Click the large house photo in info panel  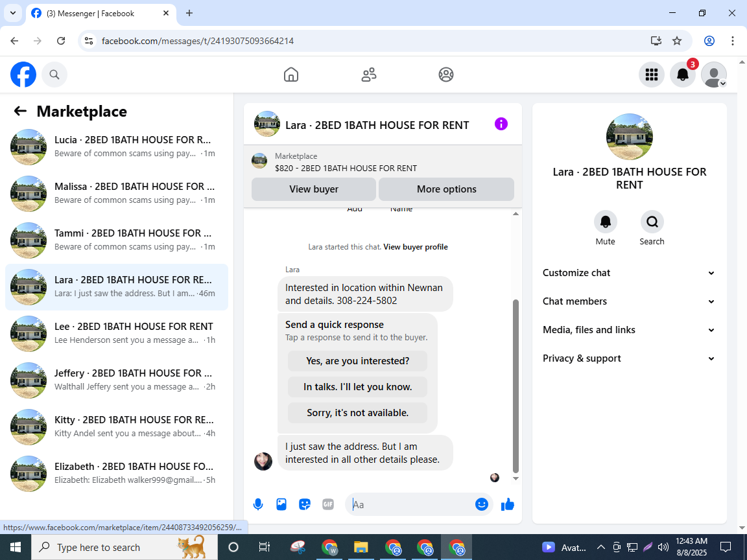point(630,137)
